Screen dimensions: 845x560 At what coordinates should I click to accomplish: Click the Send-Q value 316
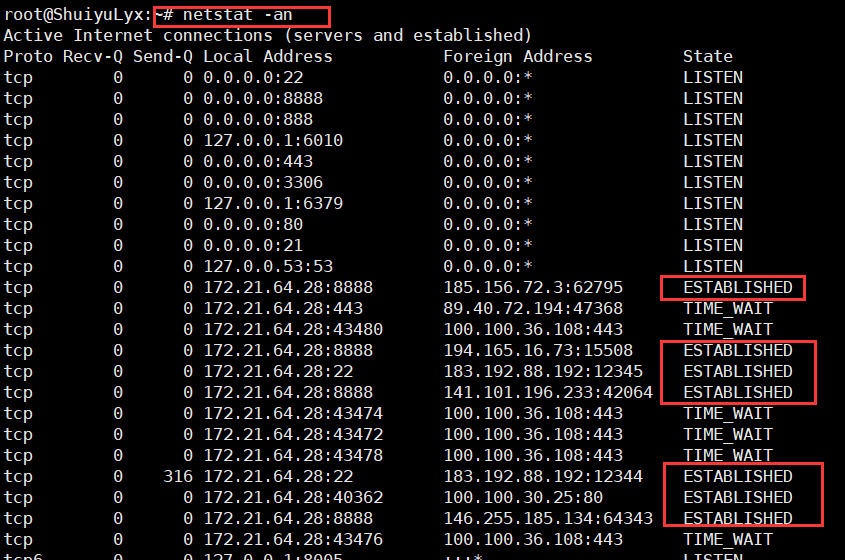point(178,477)
